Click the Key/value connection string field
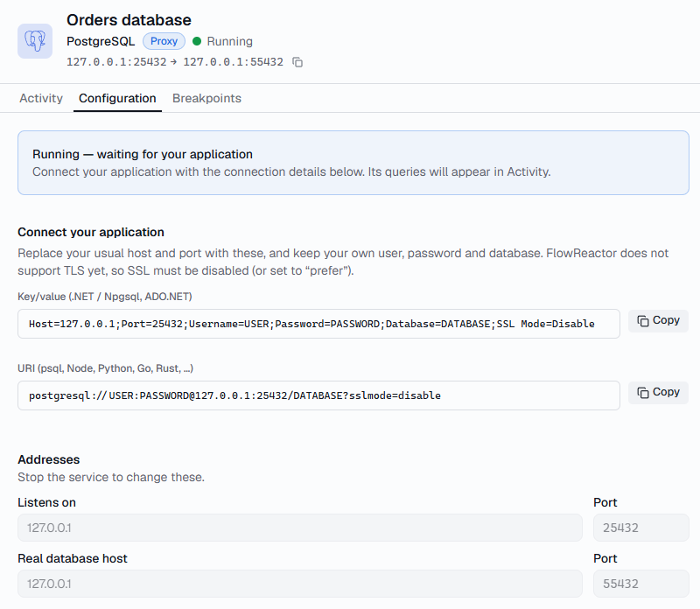 click(318, 324)
